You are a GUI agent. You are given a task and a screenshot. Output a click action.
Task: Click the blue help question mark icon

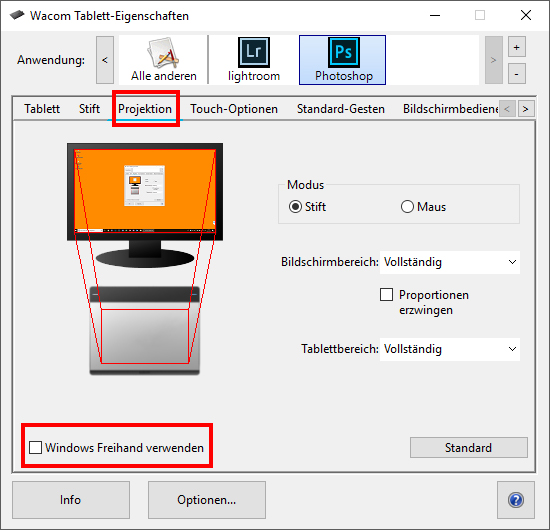click(516, 500)
